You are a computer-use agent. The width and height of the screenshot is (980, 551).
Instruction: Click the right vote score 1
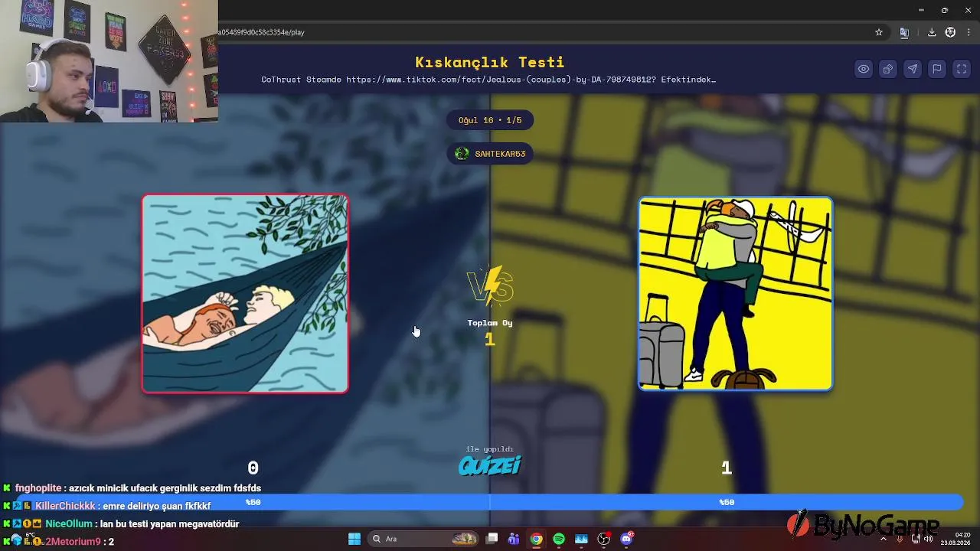[727, 468]
